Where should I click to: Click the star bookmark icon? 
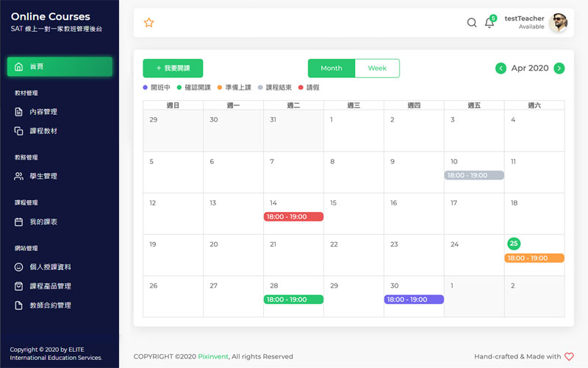point(149,23)
